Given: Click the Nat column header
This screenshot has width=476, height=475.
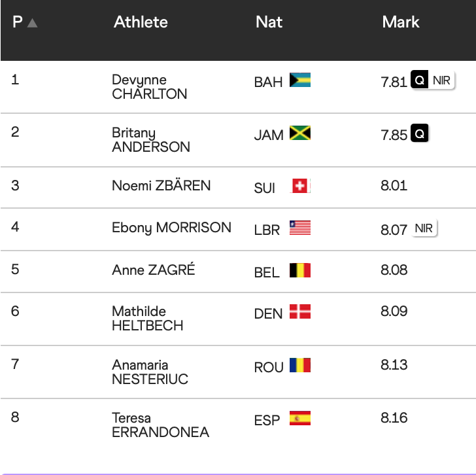Looking at the screenshot, I should point(269,22).
